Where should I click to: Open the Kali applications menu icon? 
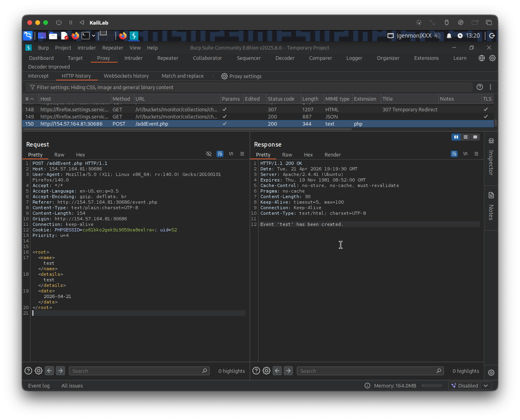pyautogui.click(x=28, y=36)
